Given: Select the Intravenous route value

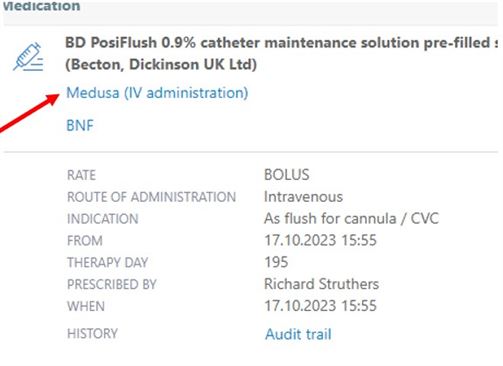Looking at the screenshot, I should pyautogui.click(x=303, y=197).
